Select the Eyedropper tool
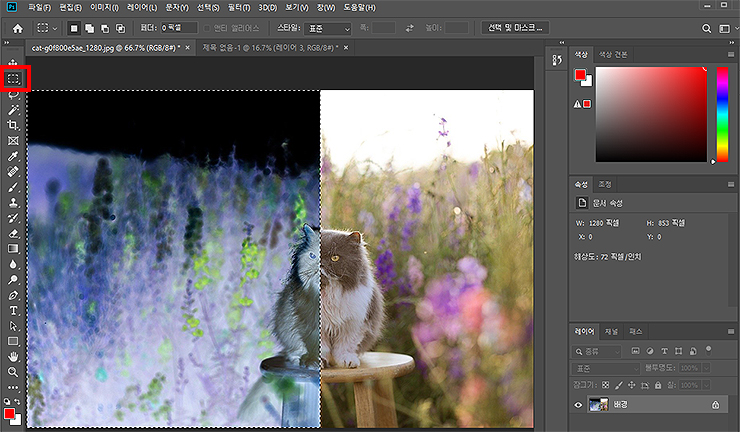 (13, 156)
